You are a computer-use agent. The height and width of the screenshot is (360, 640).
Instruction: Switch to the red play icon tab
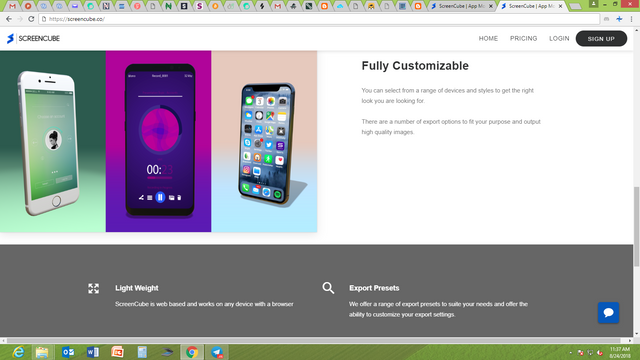click(28, 6)
